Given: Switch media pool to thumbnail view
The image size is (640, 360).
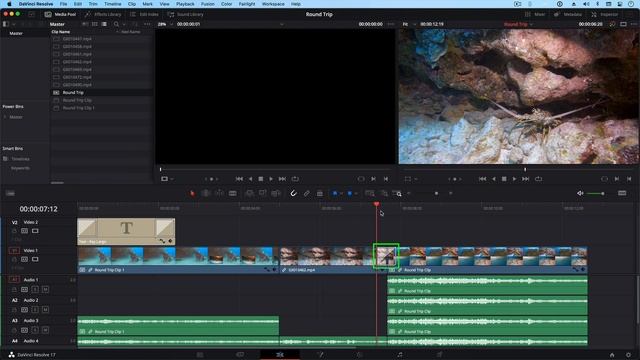Looking at the screenshot, I should click(95, 24).
